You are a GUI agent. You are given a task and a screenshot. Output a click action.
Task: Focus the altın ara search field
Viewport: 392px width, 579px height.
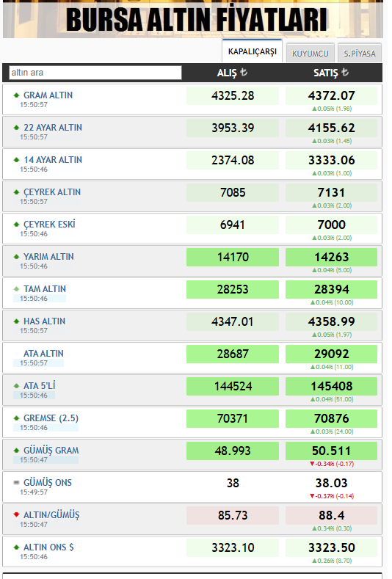coord(95,73)
